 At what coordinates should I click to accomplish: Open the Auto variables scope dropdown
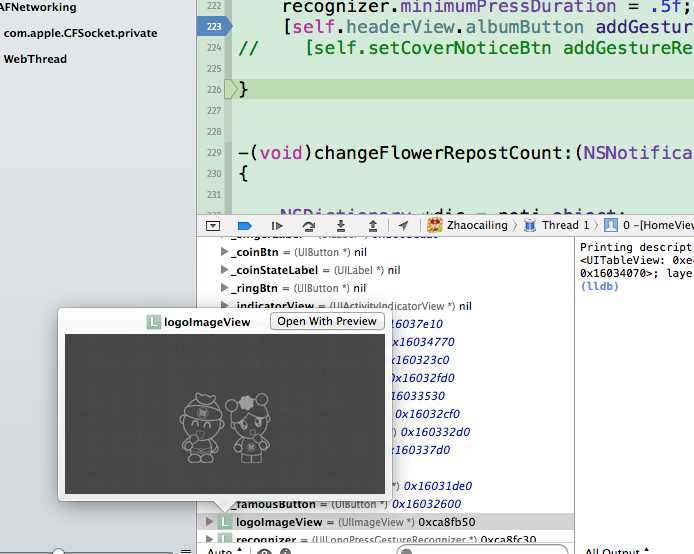pos(224,550)
